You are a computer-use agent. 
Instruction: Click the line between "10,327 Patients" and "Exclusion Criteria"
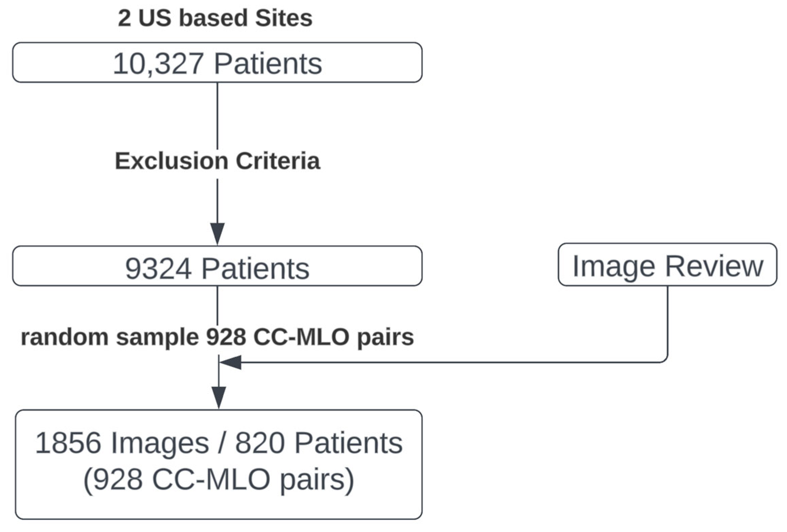[x=217, y=115]
